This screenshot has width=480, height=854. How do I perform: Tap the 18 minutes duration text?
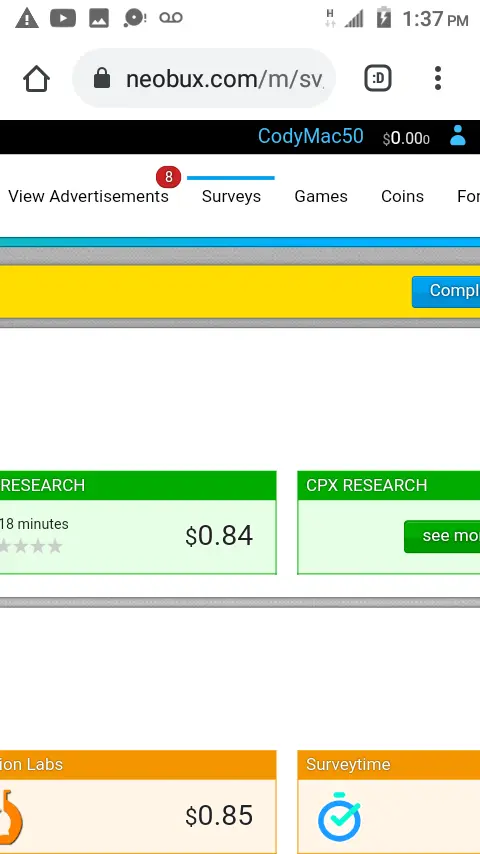pos(34,524)
